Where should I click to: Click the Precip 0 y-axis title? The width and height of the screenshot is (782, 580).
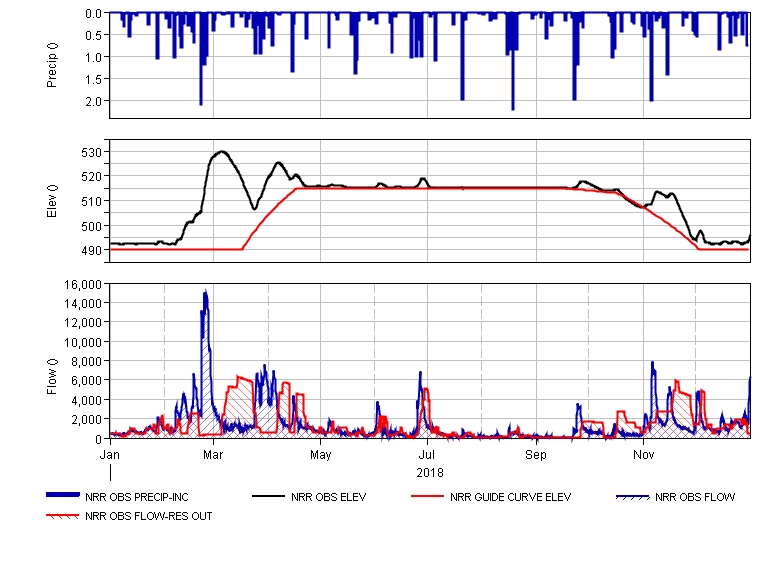[53, 66]
